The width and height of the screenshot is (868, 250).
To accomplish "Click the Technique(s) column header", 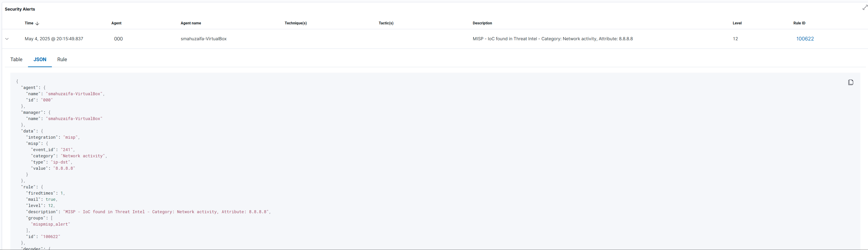I will [x=295, y=23].
